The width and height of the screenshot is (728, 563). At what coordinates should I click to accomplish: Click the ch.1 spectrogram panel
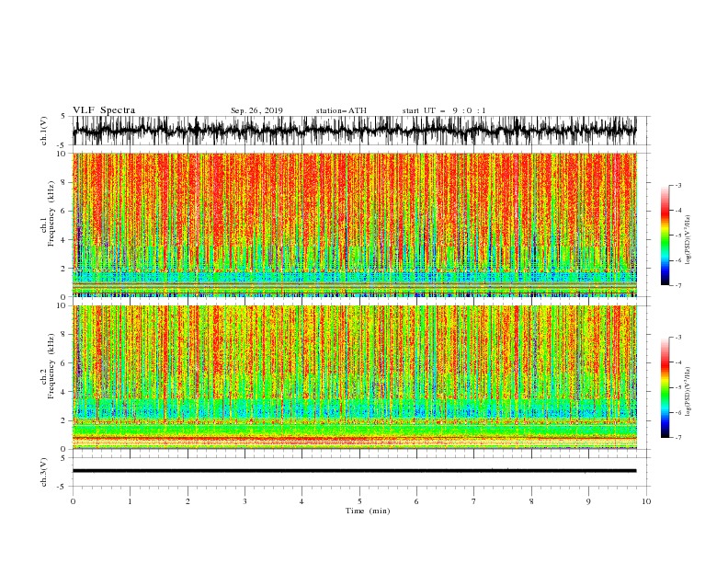pyautogui.click(x=355, y=224)
